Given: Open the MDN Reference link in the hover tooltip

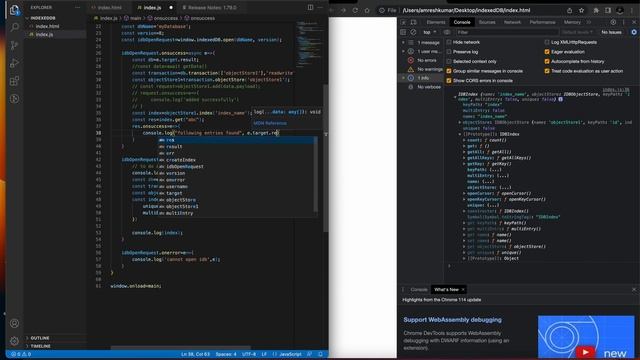Looking at the screenshot, I should point(270,123).
